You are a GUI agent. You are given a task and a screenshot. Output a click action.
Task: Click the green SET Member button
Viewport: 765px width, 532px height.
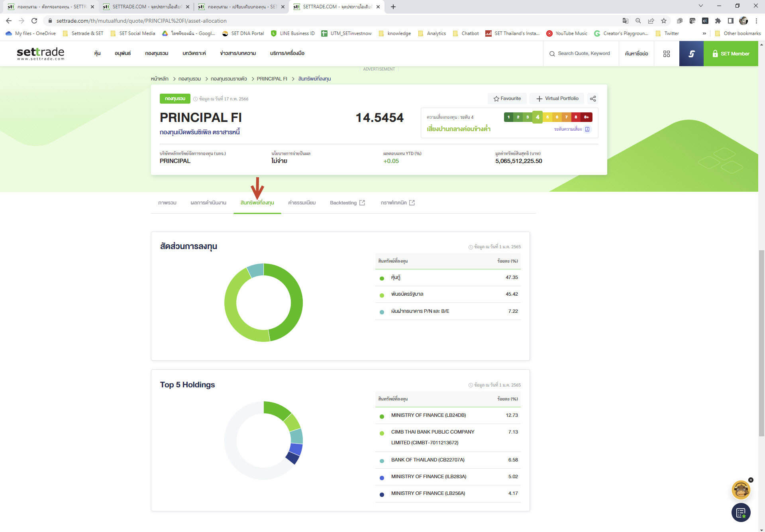(x=731, y=53)
